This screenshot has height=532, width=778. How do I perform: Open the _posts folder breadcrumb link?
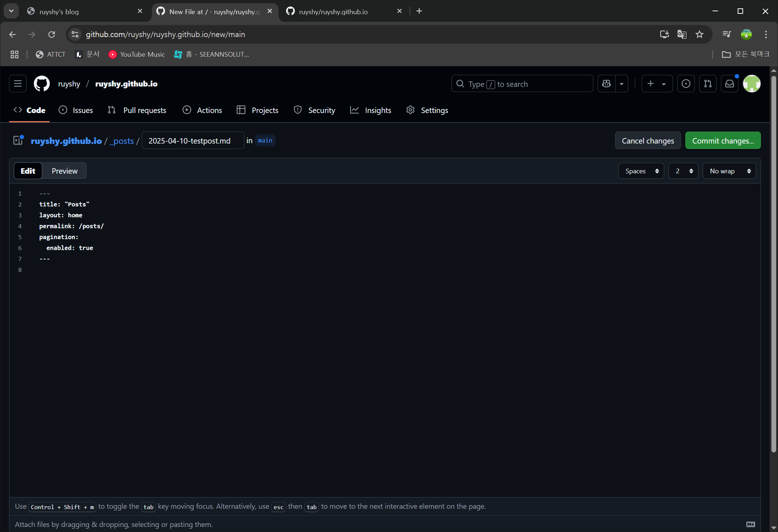tap(122, 141)
